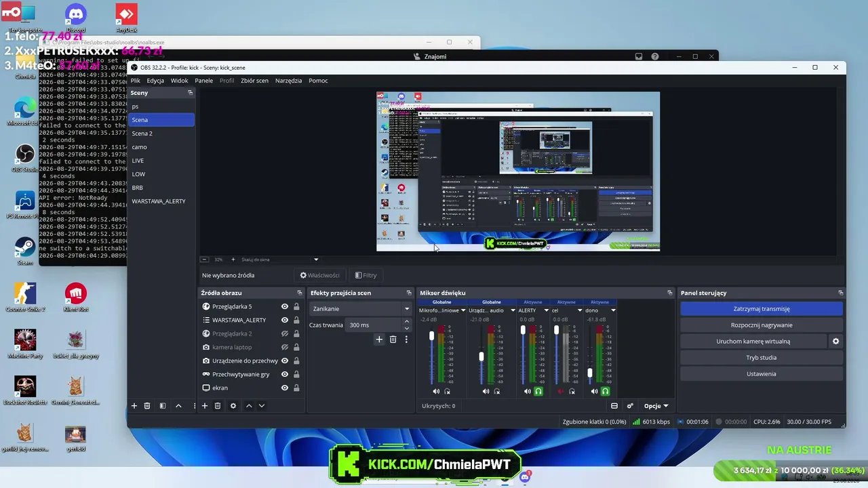Mute the dono audio channel

(595, 391)
